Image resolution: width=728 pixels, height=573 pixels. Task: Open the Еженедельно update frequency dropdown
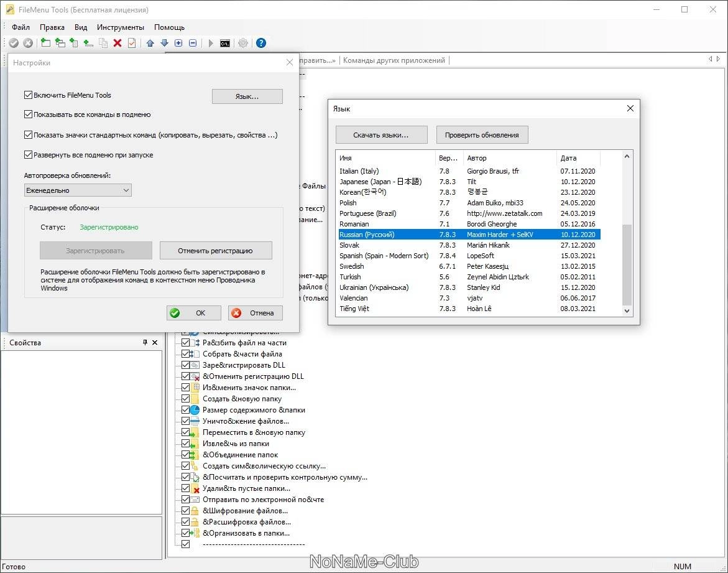pos(78,190)
